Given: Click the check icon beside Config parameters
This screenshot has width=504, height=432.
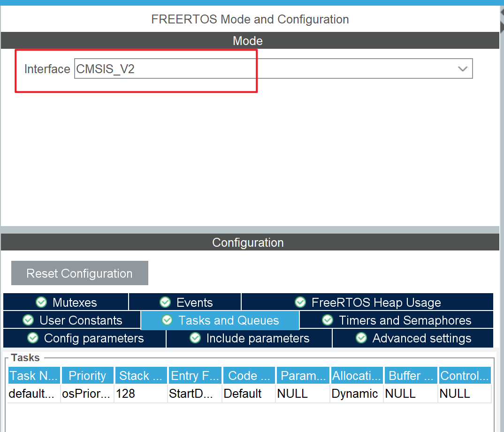Looking at the screenshot, I should pos(32,338).
